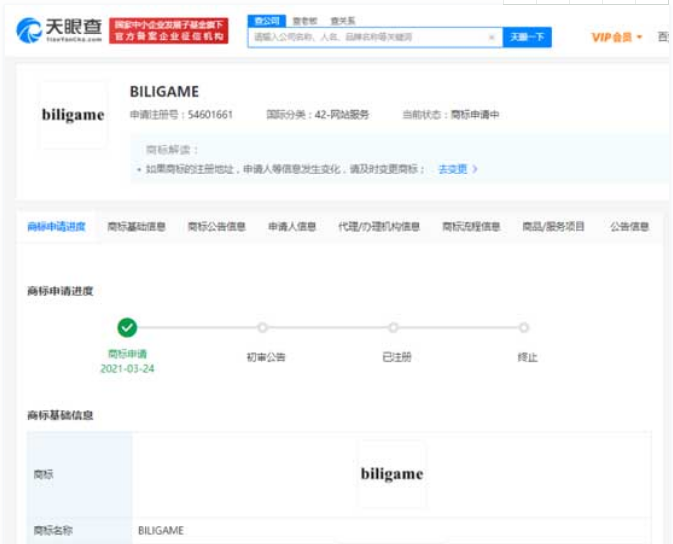The height and width of the screenshot is (544, 673).
Task: Switch to the 商标基础信息 tab
Action: pos(136,226)
